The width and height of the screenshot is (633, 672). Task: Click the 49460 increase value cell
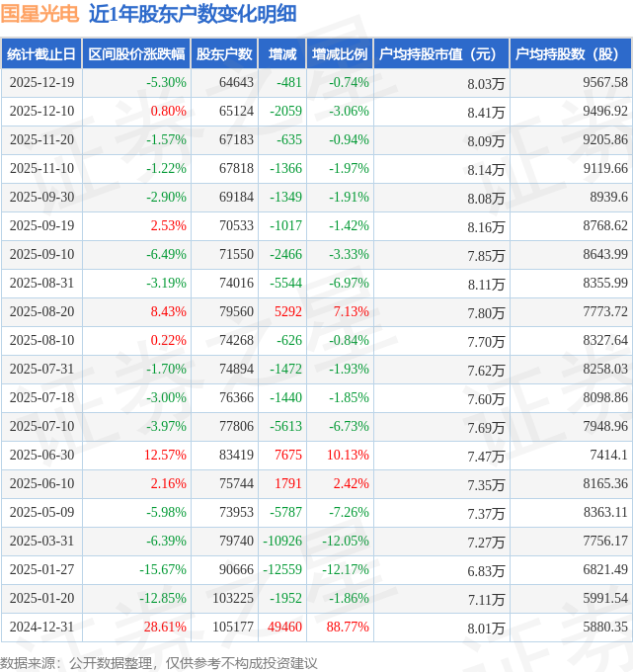284,628
